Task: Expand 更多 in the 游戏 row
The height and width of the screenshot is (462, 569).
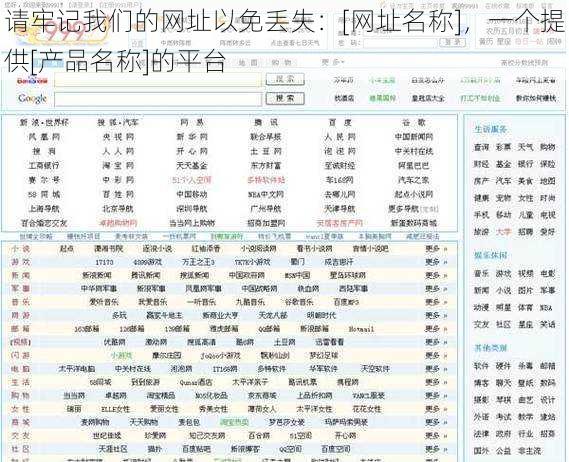Action: coord(436,262)
